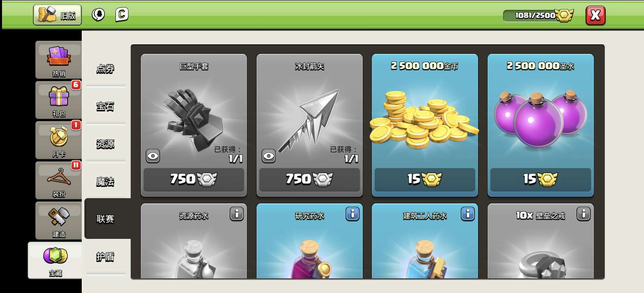Image resolution: width=644 pixels, height=293 pixels.
Task: Switch to the 护盾 tab
Action: click(x=105, y=257)
